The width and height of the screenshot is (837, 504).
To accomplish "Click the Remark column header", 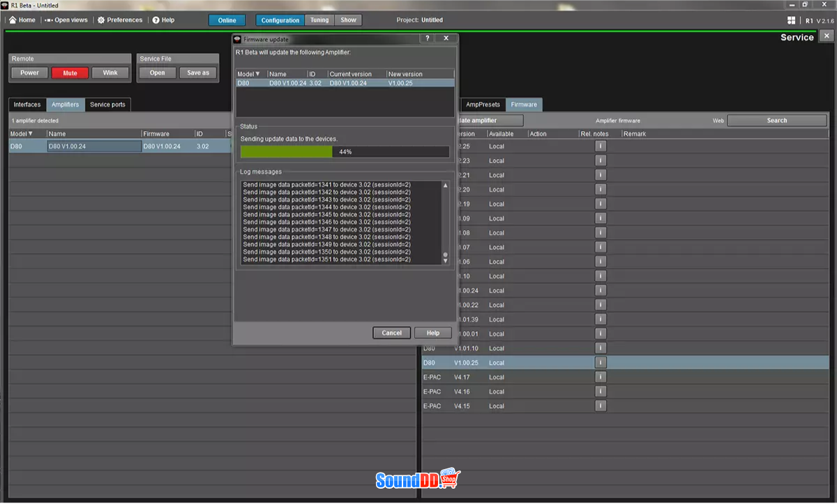I will tap(725, 134).
